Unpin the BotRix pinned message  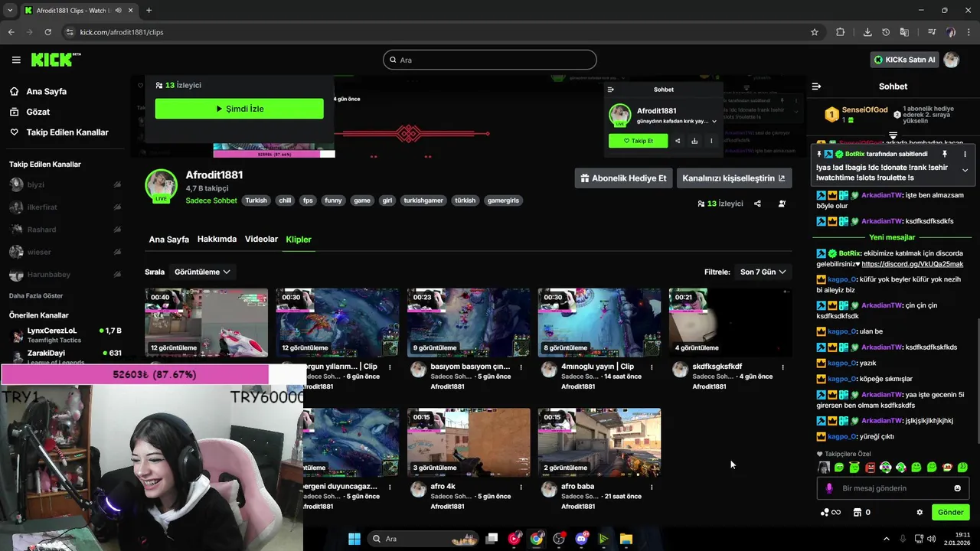tap(944, 154)
